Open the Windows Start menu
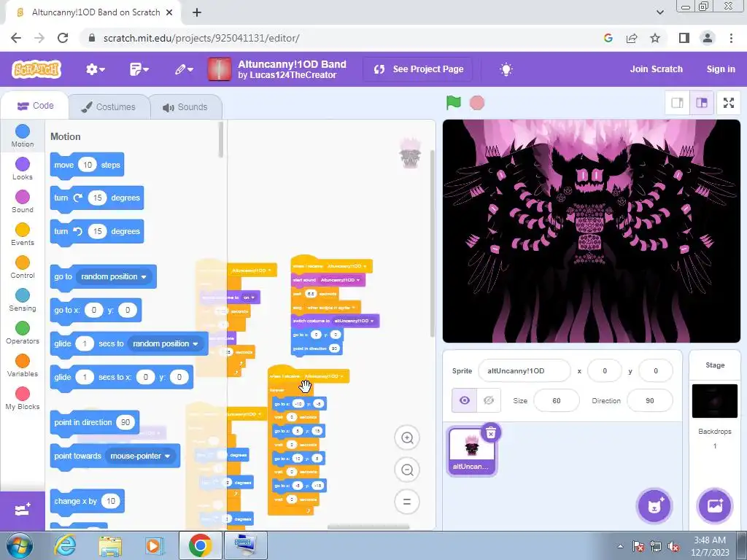This screenshot has width=747, height=560. pyautogui.click(x=18, y=545)
